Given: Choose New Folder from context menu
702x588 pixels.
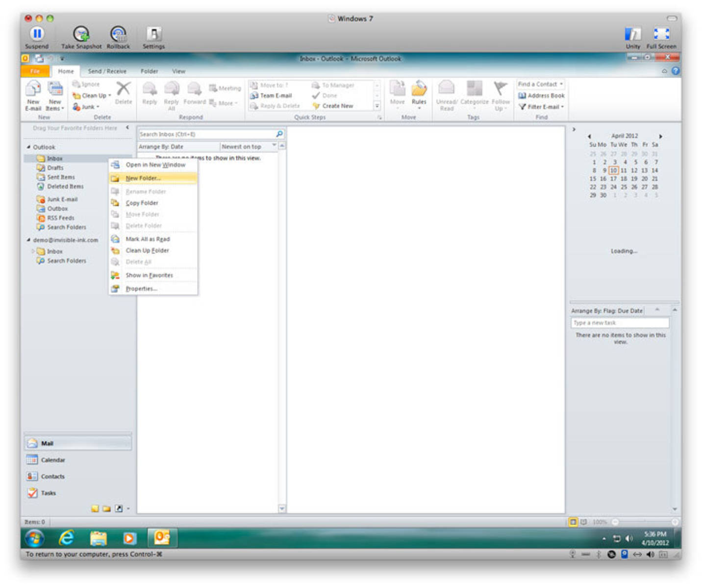Looking at the screenshot, I should 153,178.
